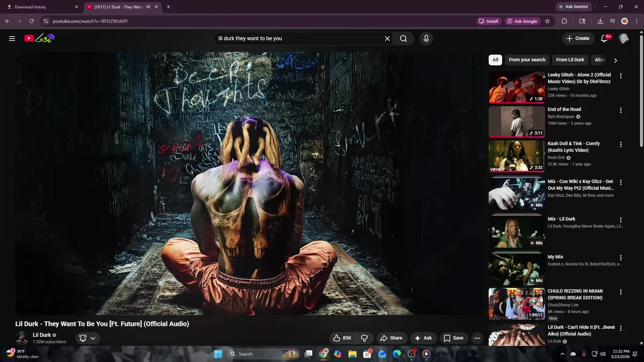This screenshot has height=362, width=644.
Task: Open more options for Kash Doll Comfy video
Action: click(620, 144)
